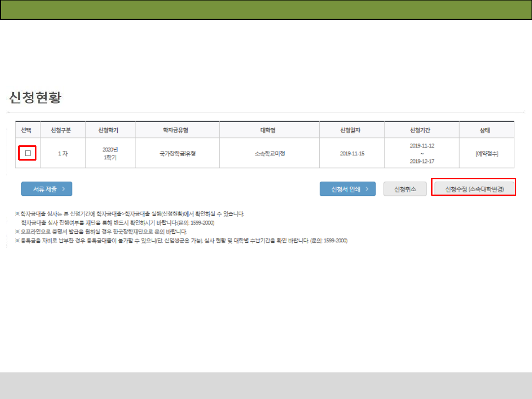Open 신청수정 (소속대학변경)
Image resolution: width=532 pixels, height=399 pixels.
tap(474, 189)
